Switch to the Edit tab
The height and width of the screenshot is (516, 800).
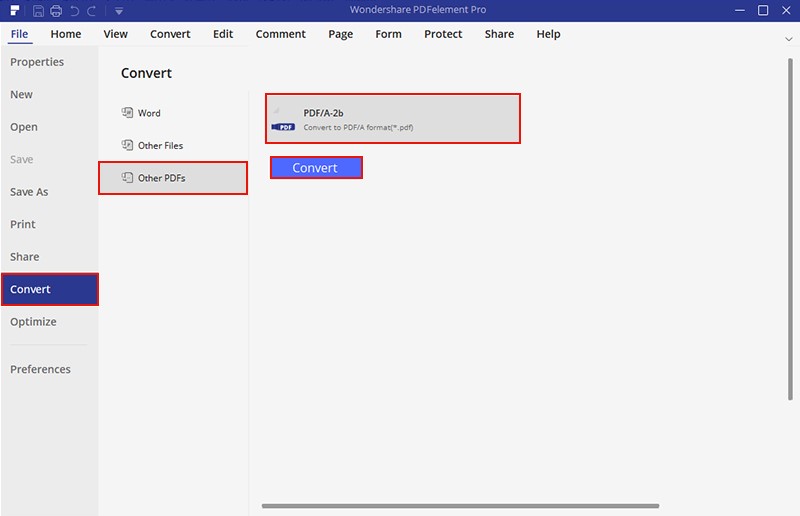[x=223, y=34]
